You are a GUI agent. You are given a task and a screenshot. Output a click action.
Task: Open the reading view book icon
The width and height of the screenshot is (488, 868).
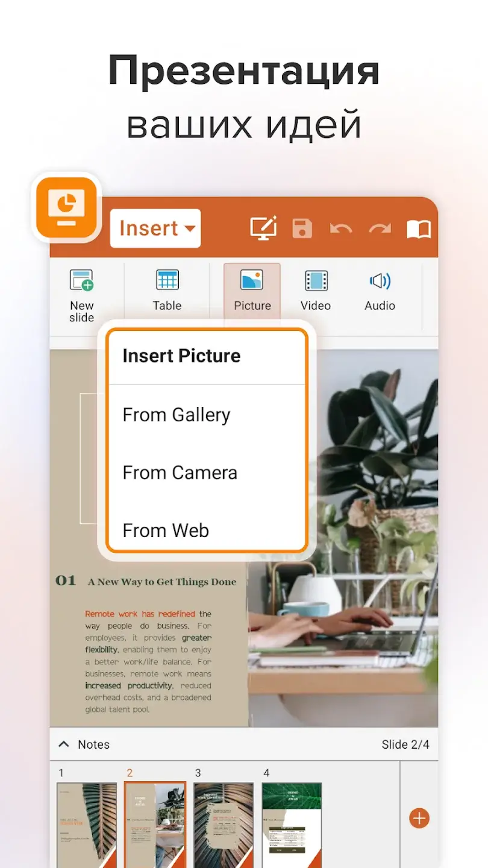[419, 228]
